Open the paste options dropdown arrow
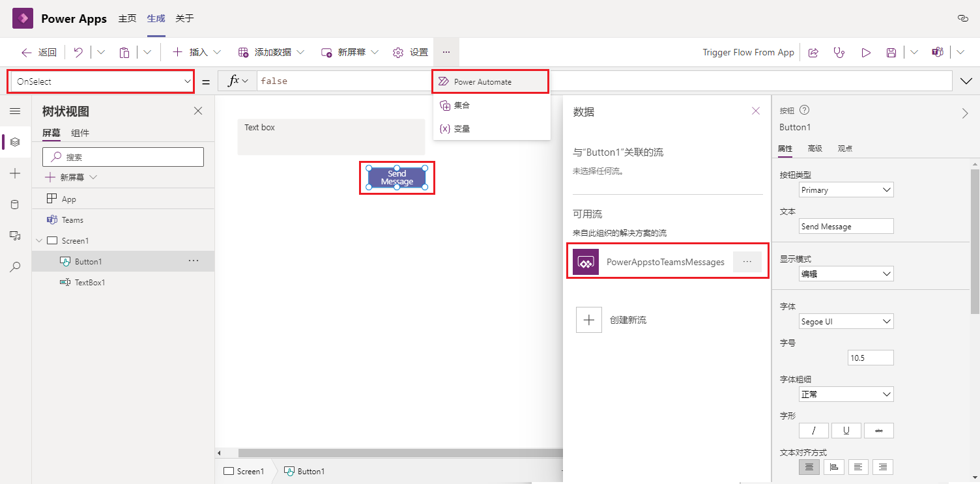This screenshot has height=484, width=980. (147, 52)
